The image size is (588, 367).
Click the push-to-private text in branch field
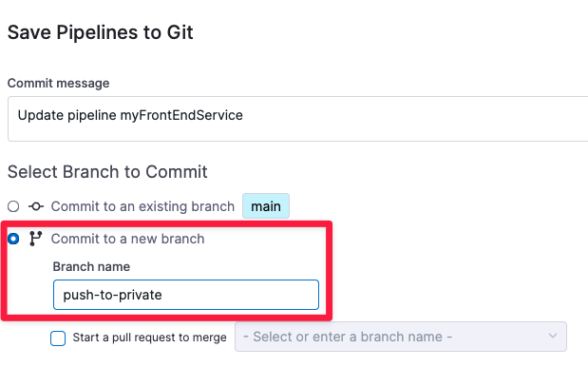112,295
